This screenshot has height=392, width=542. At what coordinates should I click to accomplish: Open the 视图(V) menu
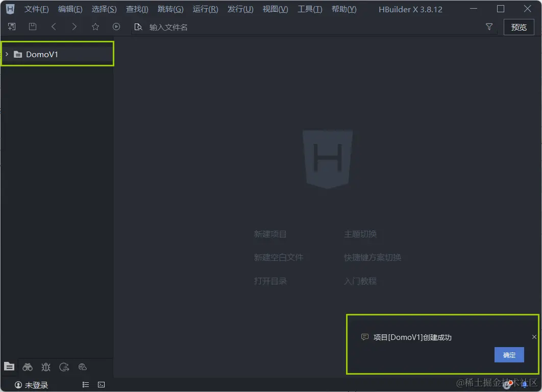275,9
